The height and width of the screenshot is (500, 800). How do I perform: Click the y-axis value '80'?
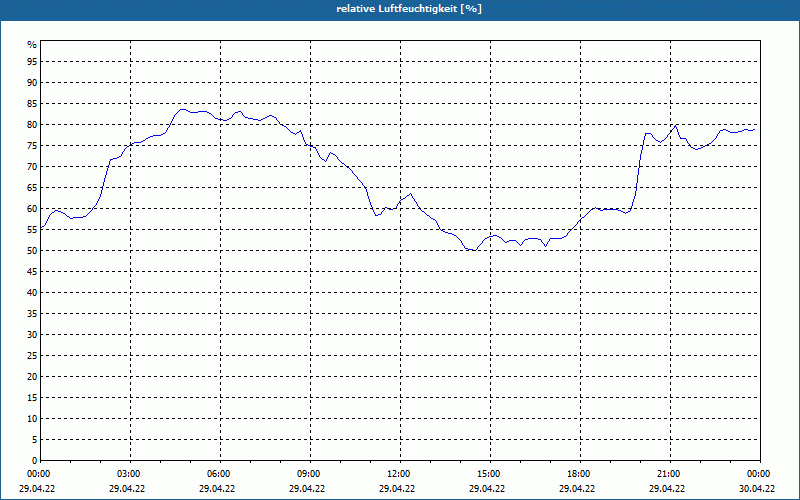(32, 124)
